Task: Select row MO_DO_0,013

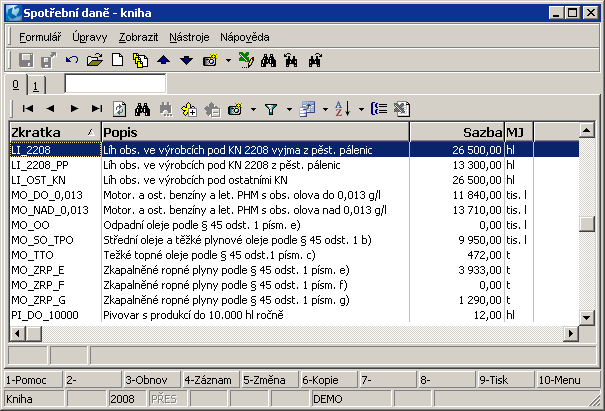Action: [294, 195]
